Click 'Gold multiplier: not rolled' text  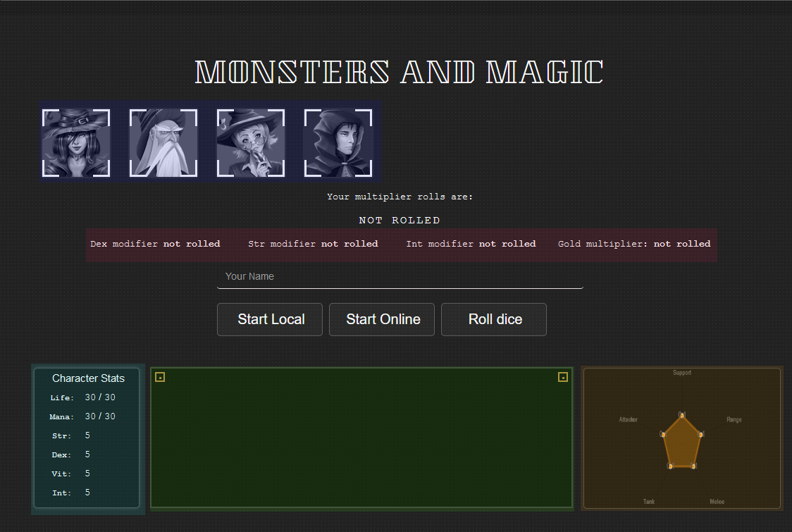634,244
